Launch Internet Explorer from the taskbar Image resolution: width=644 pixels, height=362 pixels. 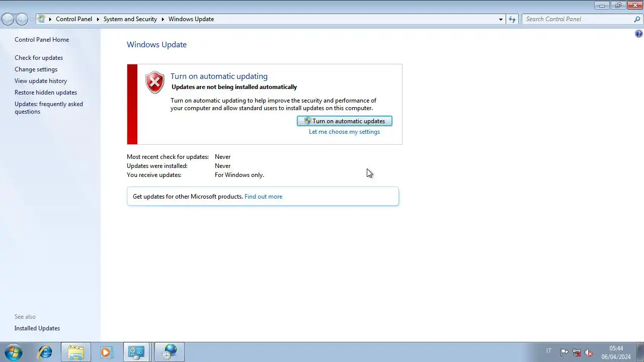point(45,352)
